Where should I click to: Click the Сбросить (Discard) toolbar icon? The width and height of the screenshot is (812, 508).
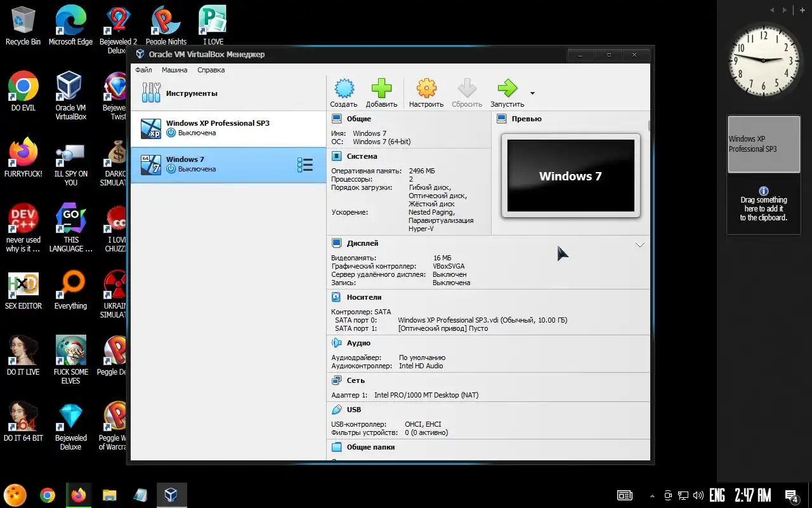click(x=467, y=93)
